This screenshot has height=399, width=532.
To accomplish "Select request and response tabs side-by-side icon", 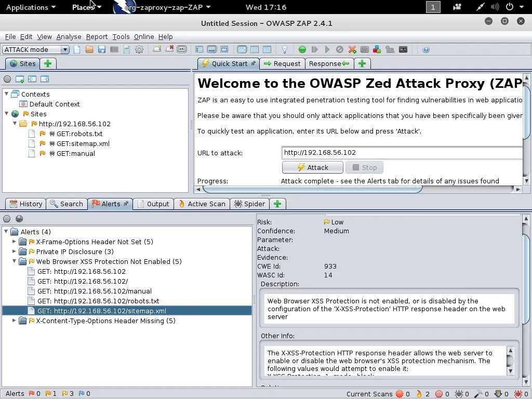I will [x=242, y=49].
